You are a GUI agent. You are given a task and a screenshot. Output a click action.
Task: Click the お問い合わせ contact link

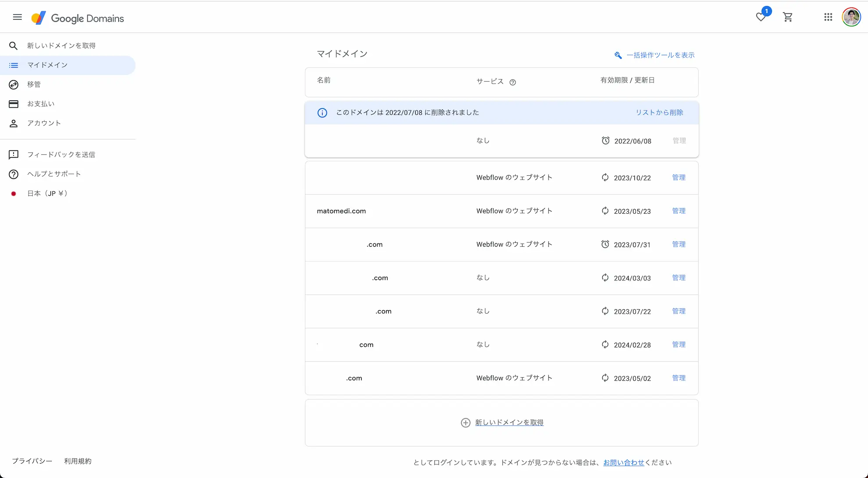coord(623,462)
